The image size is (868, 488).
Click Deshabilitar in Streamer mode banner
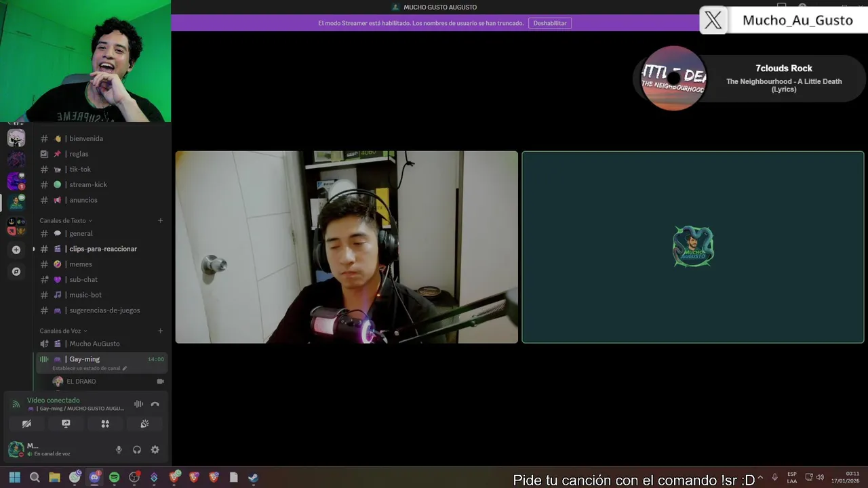[550, 23]
